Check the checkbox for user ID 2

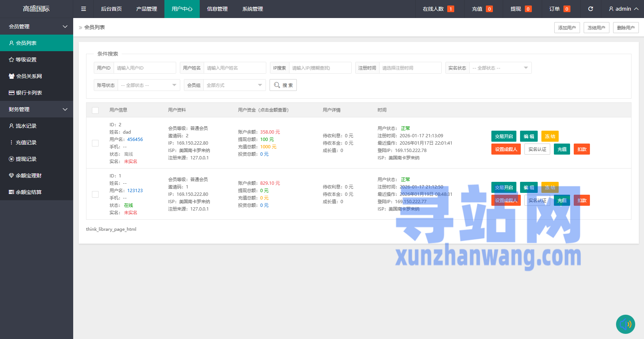95,143
